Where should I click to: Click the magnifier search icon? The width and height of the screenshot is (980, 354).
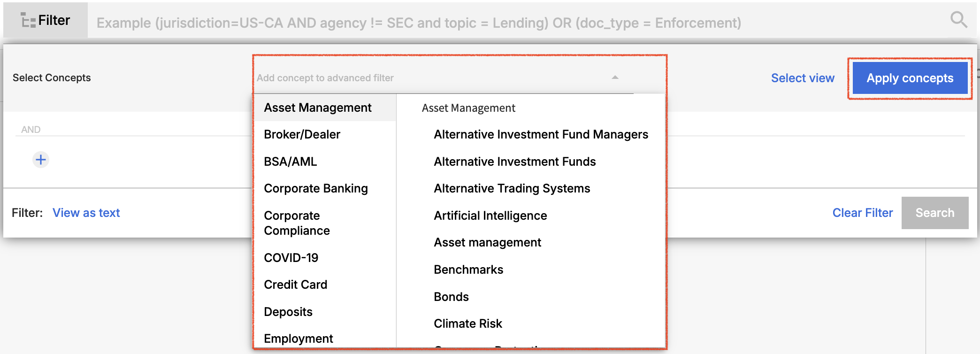[958, 20]
